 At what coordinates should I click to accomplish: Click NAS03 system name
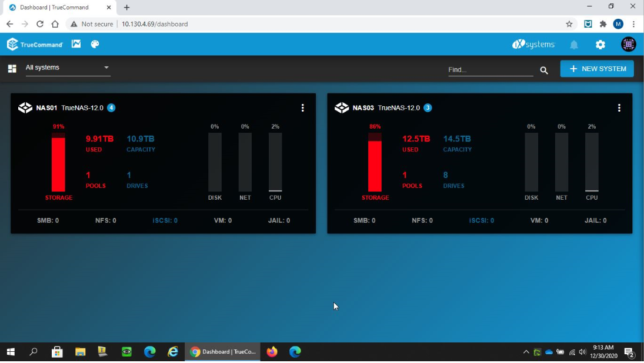(363, 108)
